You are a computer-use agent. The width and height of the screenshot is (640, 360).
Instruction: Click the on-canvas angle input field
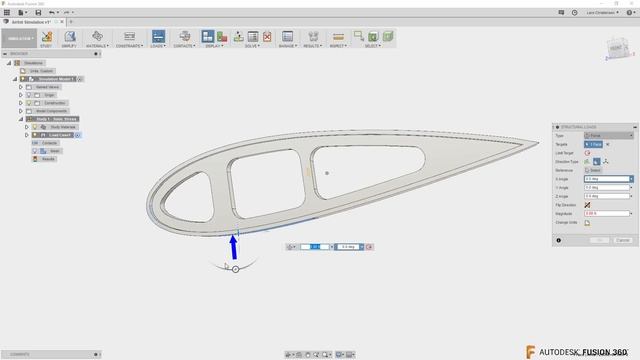pyautogui.click(x=347, y=247)
